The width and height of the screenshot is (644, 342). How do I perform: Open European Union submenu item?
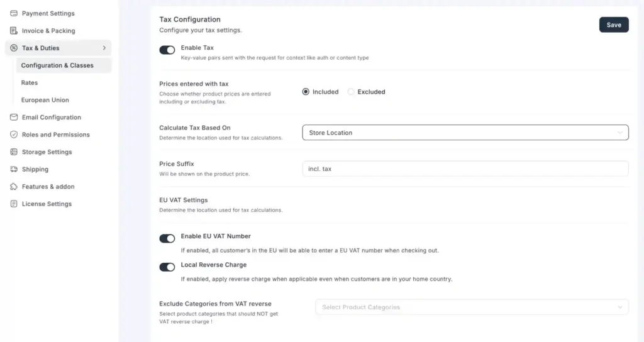[x=45, y=100]
